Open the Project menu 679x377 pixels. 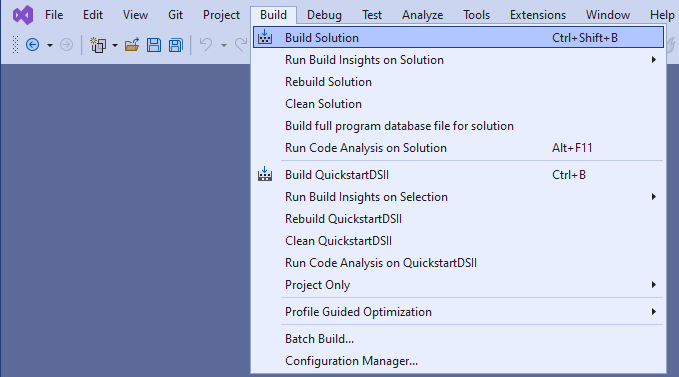221,15
